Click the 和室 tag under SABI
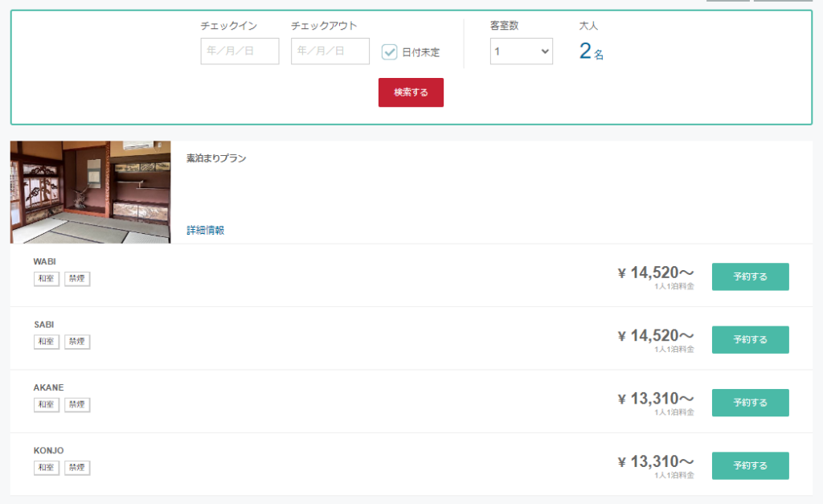823x504 pixels. 47,342
